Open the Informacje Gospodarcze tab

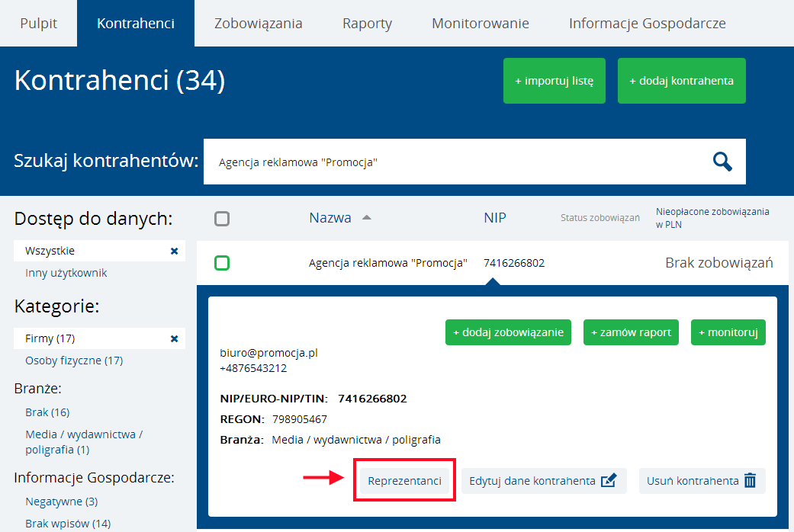pos(647,24)
